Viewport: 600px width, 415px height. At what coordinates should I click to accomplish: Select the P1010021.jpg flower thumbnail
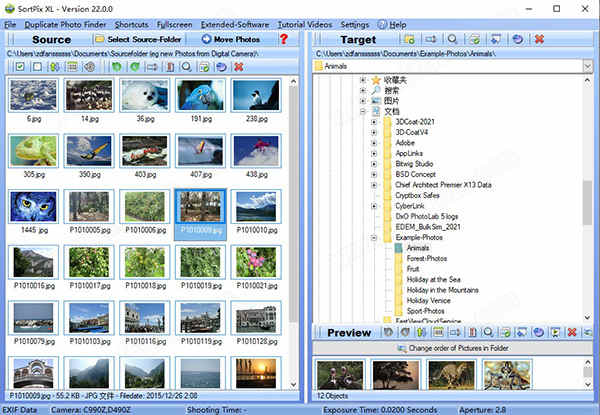256,262
